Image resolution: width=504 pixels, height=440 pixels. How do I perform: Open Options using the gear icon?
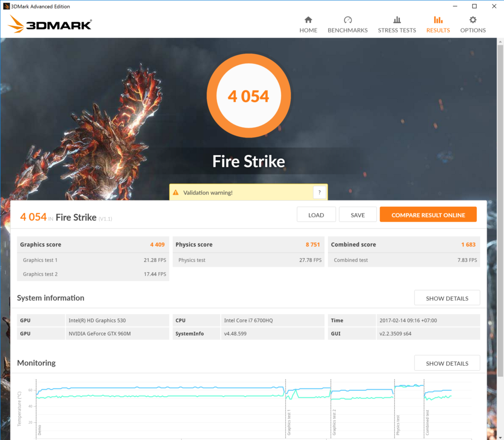[x=472, y=20]
